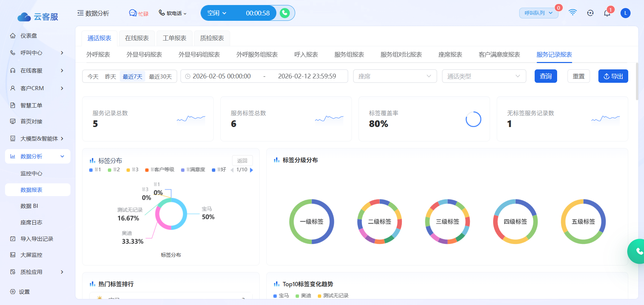Open the 呼叫队列 dropdown
This screenshot has width=644, height=305.
[x=539, y=13]
